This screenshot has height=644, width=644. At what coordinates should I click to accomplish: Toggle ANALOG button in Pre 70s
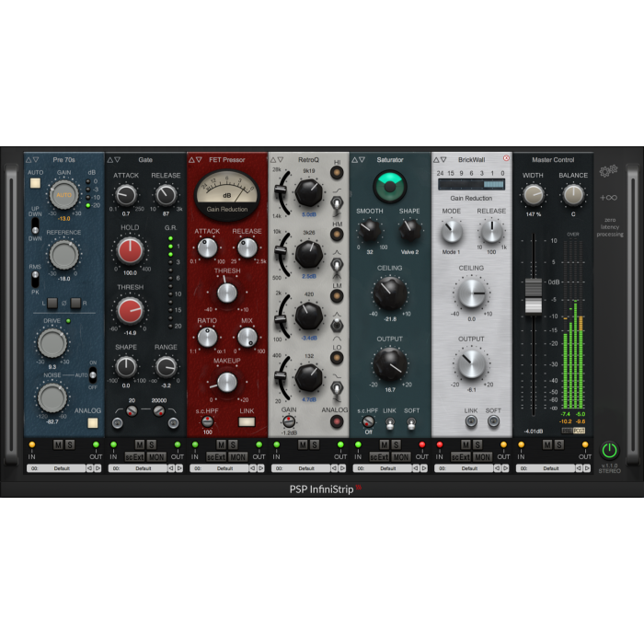pyautogui.click(x=93, y=422)
